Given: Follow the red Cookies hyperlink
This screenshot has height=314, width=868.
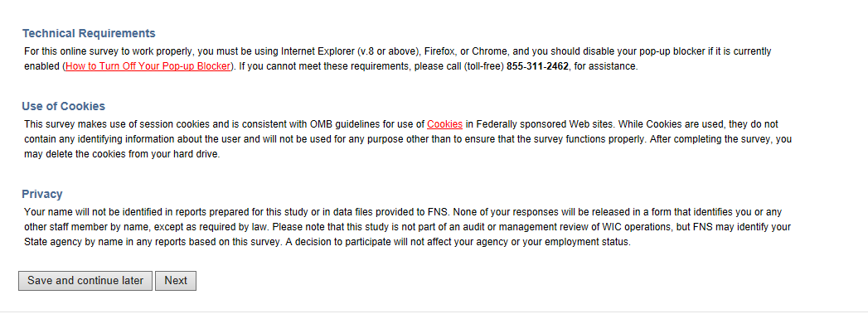Looking at the screenshot, I should click(x=444, y=124).
